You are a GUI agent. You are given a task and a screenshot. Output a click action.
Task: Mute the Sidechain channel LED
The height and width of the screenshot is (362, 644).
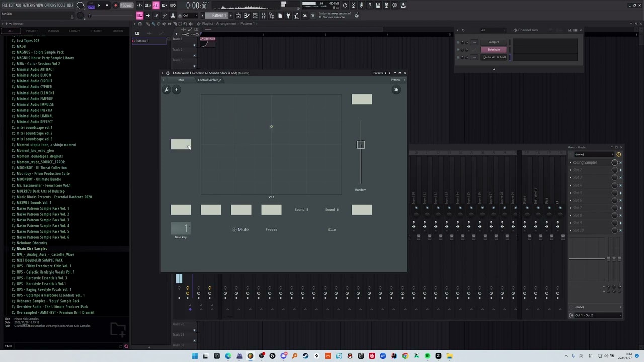pos(458,50)
